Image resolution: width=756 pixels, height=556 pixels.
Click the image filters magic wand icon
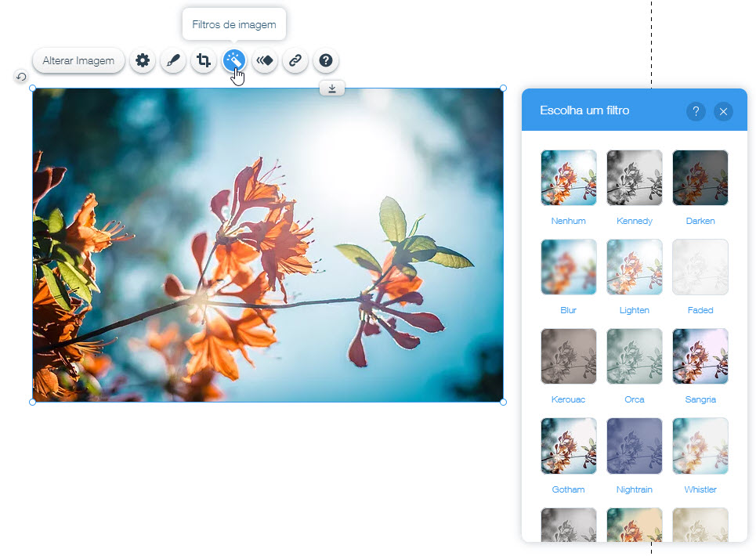coord(234,60)
